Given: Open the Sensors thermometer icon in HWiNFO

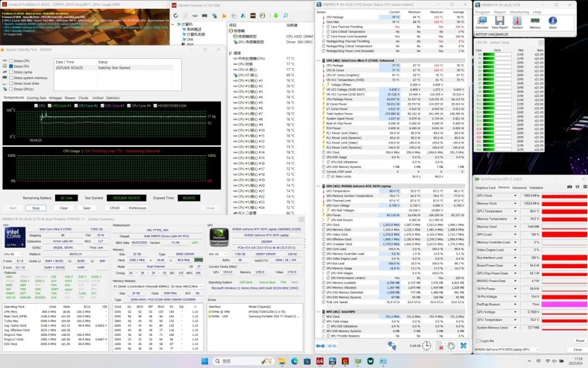Looking at the screenshot, I should click(518, 22).
